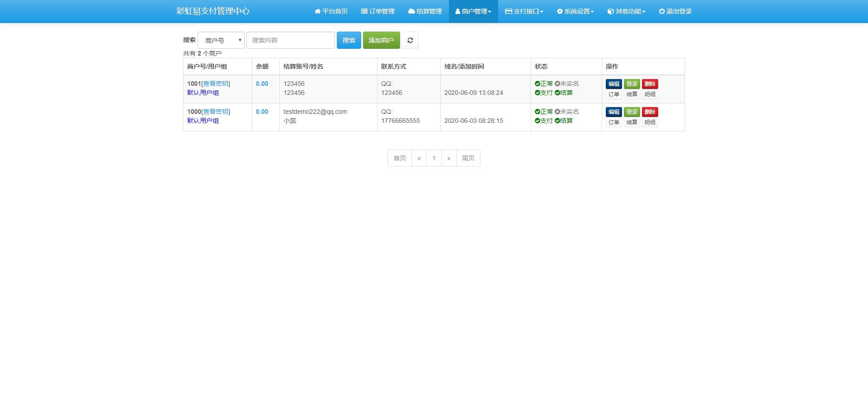
Task: Expand the 商户管理 dropdown menu
Action: point(473,11)
